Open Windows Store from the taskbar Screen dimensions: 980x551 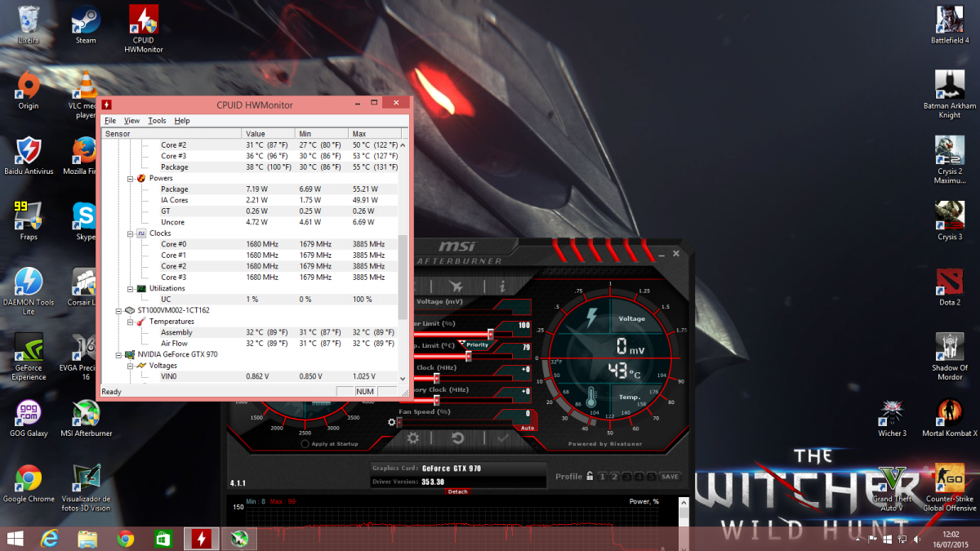(x=163, y=539)
